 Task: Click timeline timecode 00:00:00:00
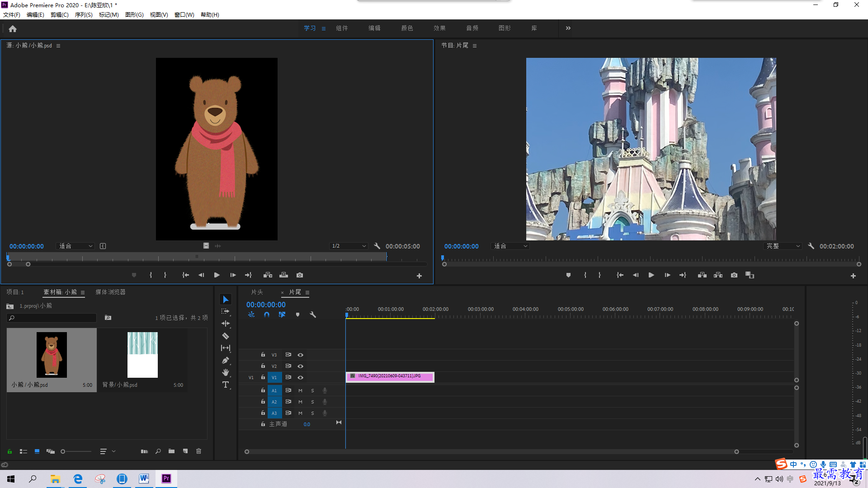click(266, 305)
